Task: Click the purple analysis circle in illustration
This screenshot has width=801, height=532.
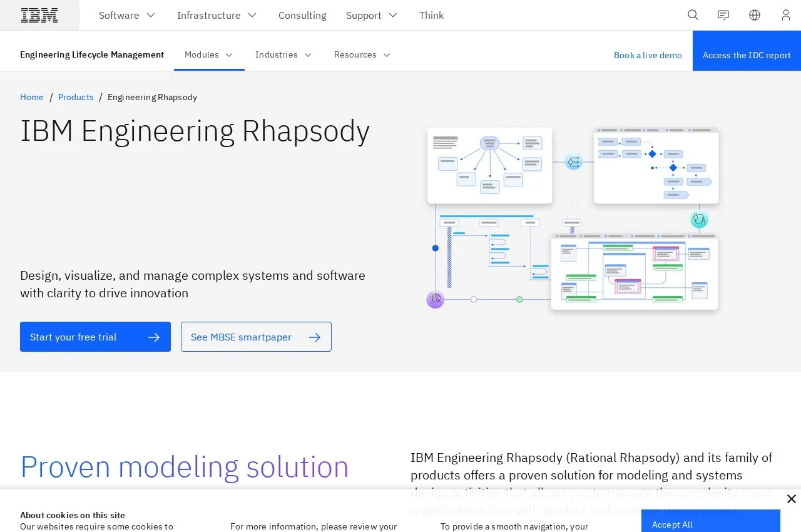Action: click(x=436, y=300)
